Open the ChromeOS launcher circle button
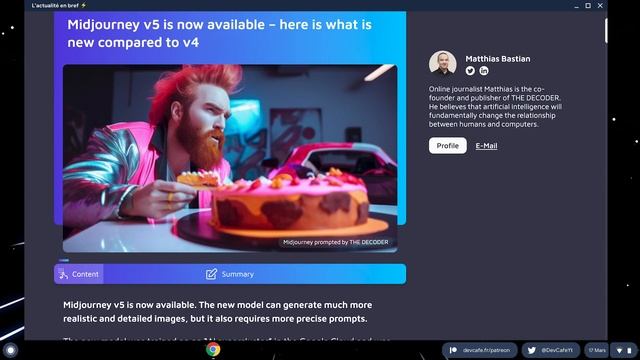Image resolution: width=640 pixels, height=360 pixels. click(11, 350)
